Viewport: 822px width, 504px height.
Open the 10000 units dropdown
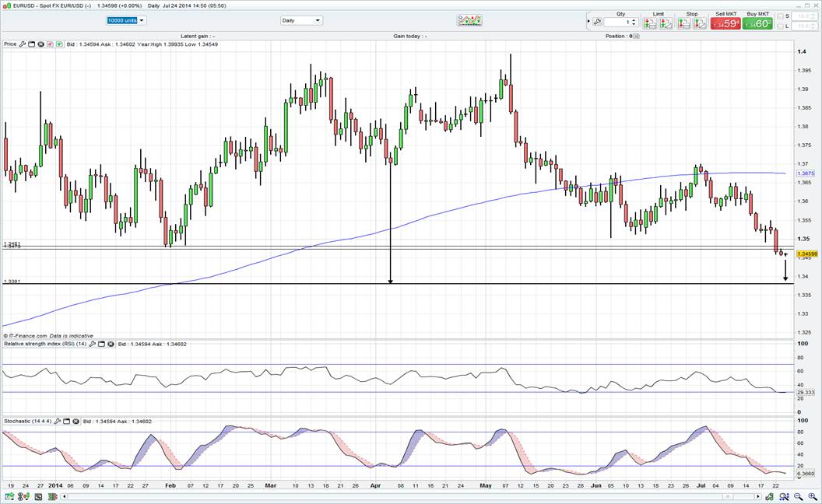[126, 20]
